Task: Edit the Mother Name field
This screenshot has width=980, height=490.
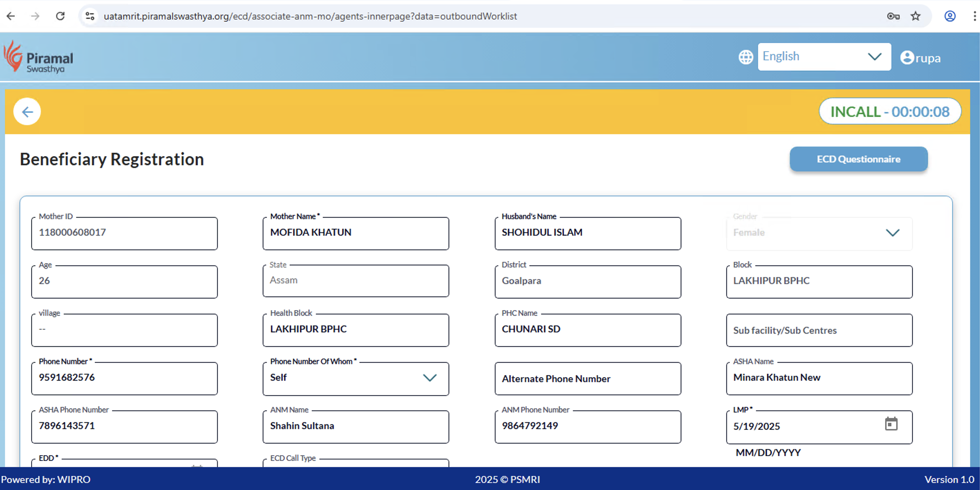Action: coord(356,233)
